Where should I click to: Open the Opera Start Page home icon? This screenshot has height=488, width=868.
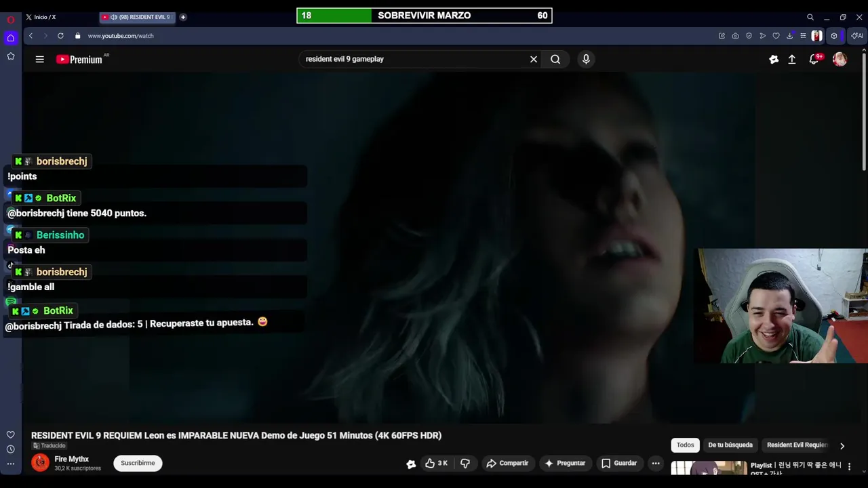click(11, 38)
